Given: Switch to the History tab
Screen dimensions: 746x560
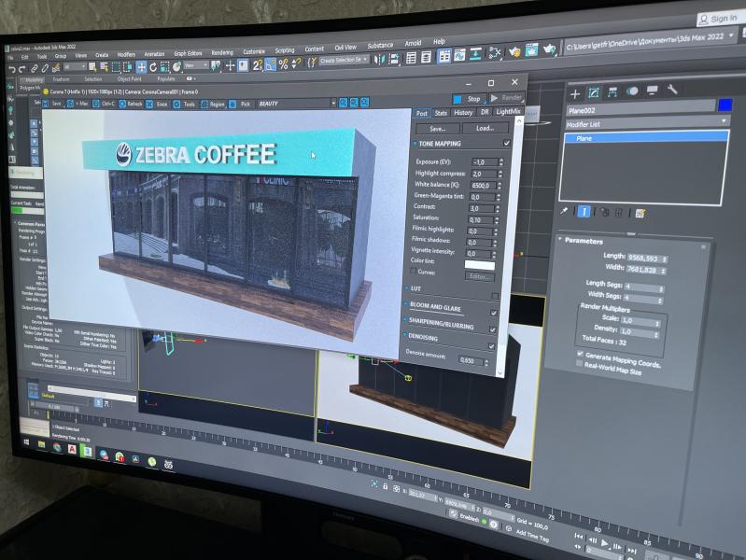Looking at the screenshot, I should click(x=463, y=112).
